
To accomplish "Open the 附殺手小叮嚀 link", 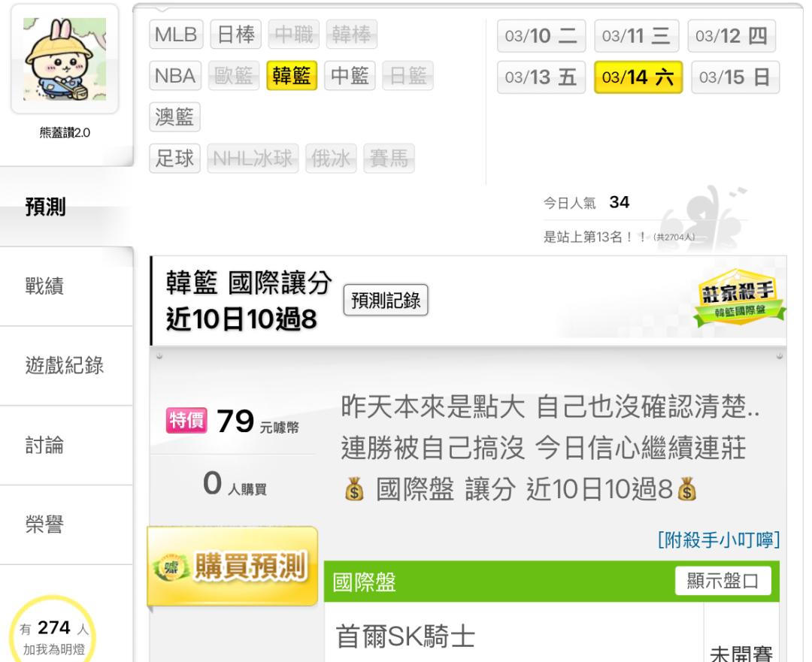I will [718, 540].
